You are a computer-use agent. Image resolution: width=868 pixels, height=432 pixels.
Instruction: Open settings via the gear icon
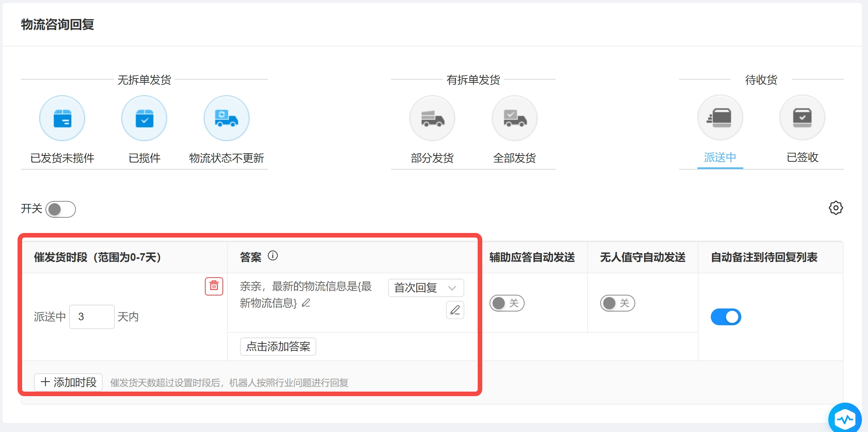coord(836,208)
